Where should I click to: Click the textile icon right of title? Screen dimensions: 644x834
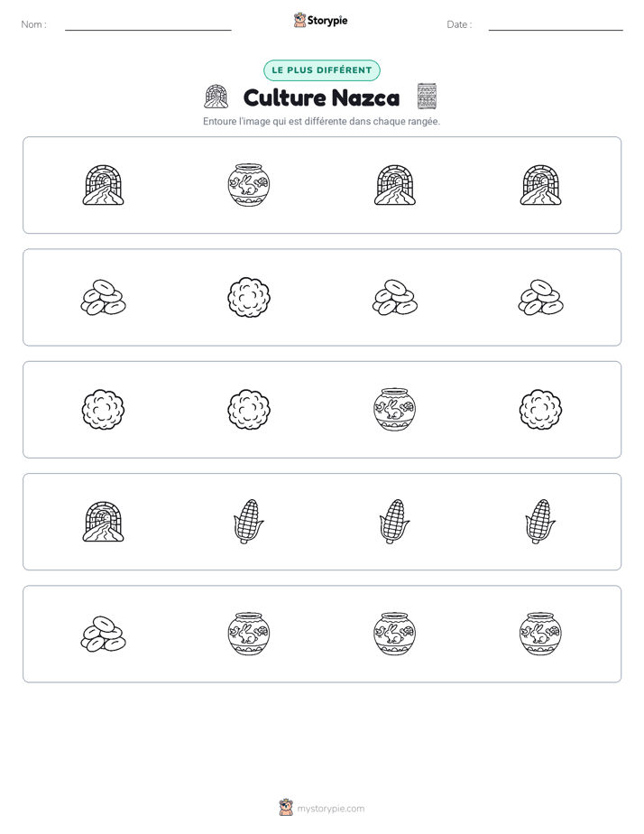coord(427,97)
